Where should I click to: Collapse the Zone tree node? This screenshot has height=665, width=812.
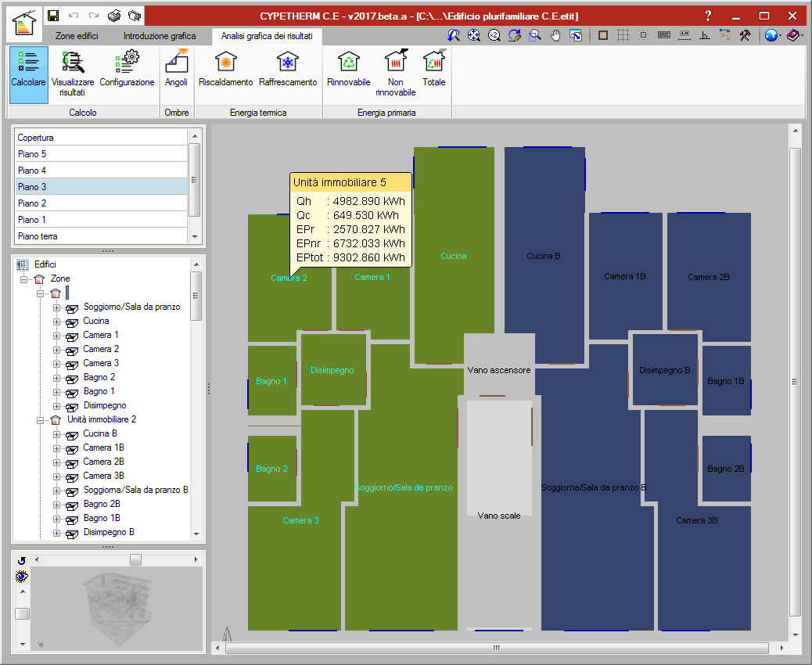[23, 279]
